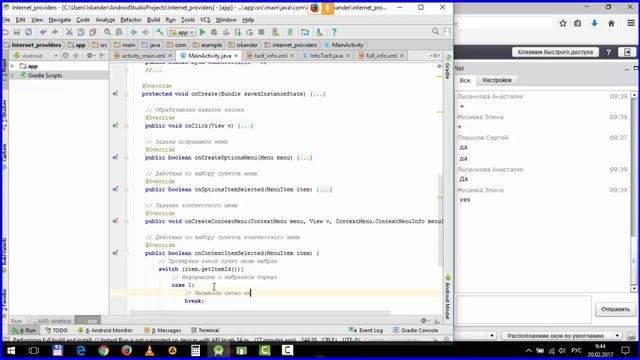Open run panel settings gear icon
Image resolution: width=640 pixels, height=360 pixels.
424,320
